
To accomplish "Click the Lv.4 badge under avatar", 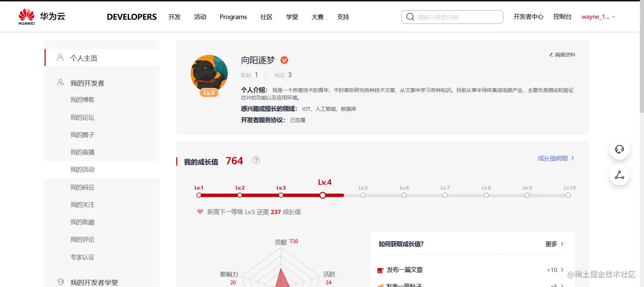I will (x=209, y=93).
